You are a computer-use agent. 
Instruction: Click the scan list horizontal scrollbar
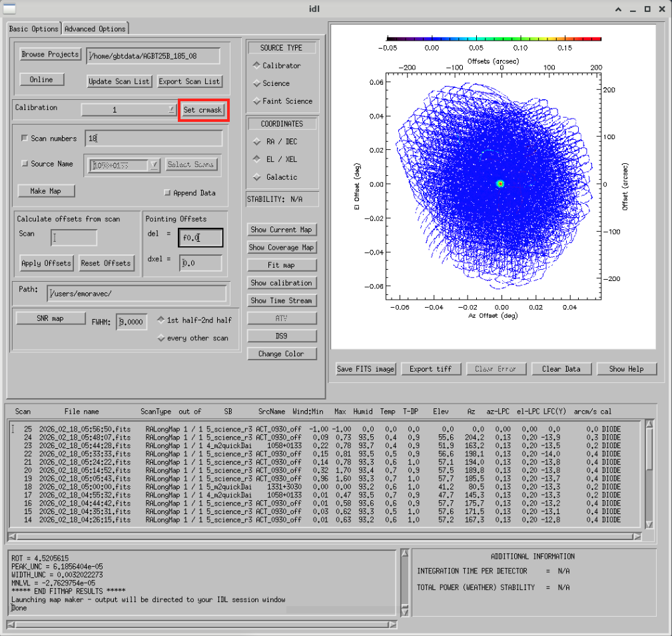pos(325,537)
